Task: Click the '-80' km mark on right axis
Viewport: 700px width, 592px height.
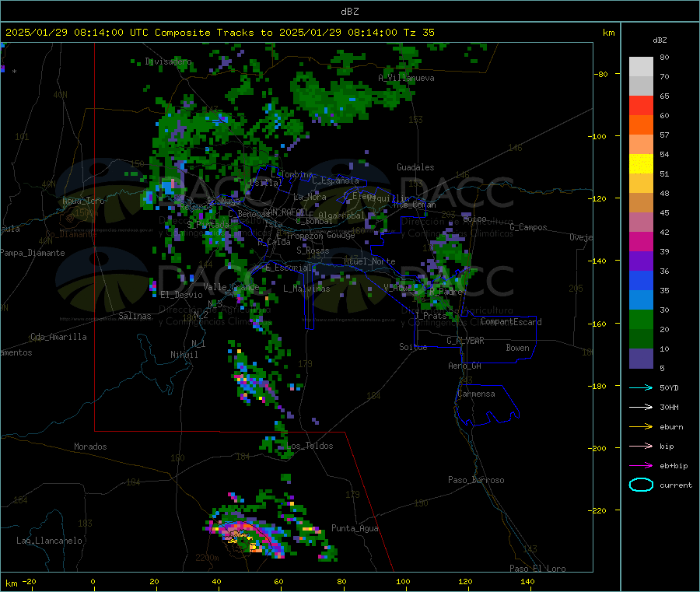Action: tap(601, 74)
